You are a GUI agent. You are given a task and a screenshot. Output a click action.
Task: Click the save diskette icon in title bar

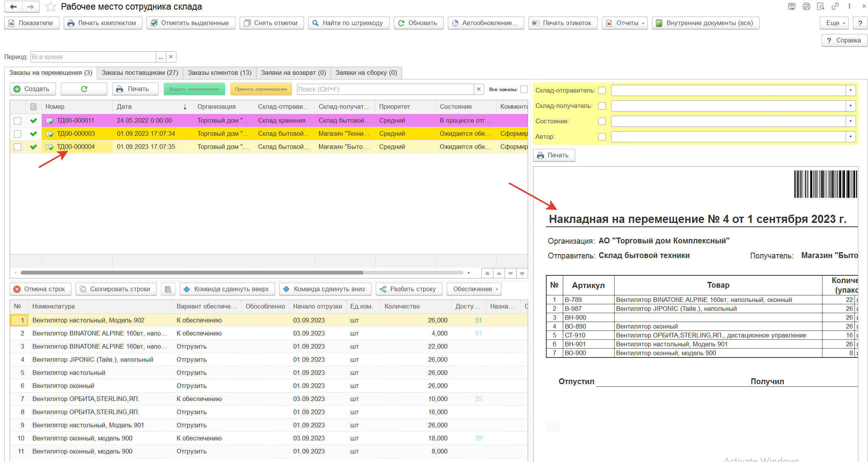[792, 6]
